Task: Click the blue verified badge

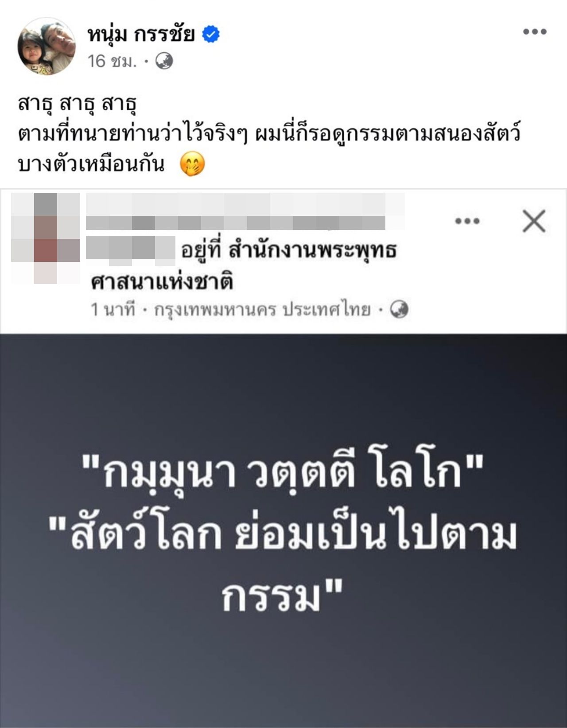Action: 211,34
